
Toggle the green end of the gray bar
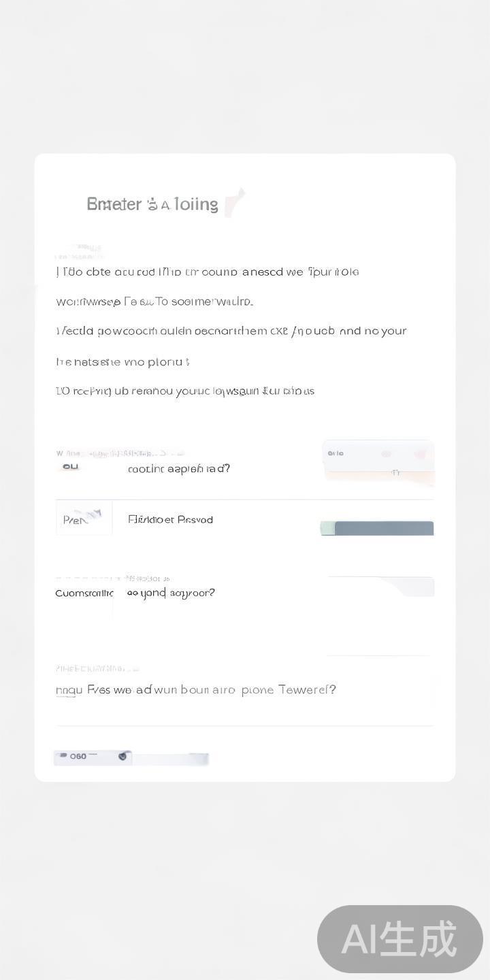pyautogui.click(x=327, y=528)
